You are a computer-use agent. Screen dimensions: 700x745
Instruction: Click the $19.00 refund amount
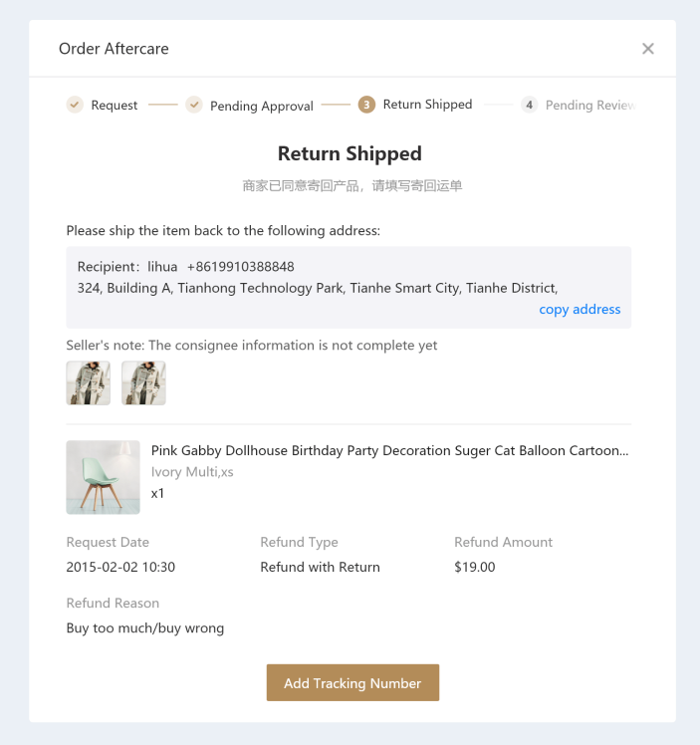pos(475,568)
